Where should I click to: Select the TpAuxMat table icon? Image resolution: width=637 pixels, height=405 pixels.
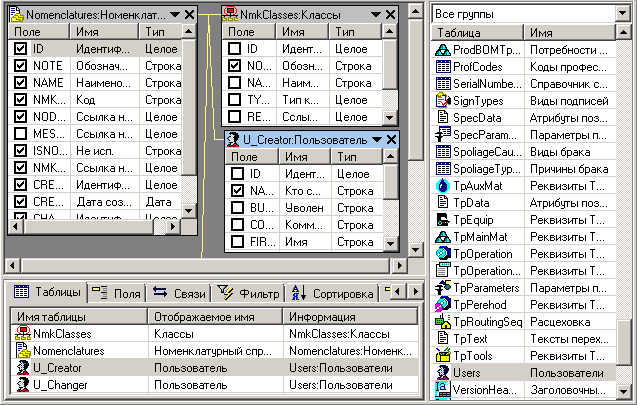444,185
